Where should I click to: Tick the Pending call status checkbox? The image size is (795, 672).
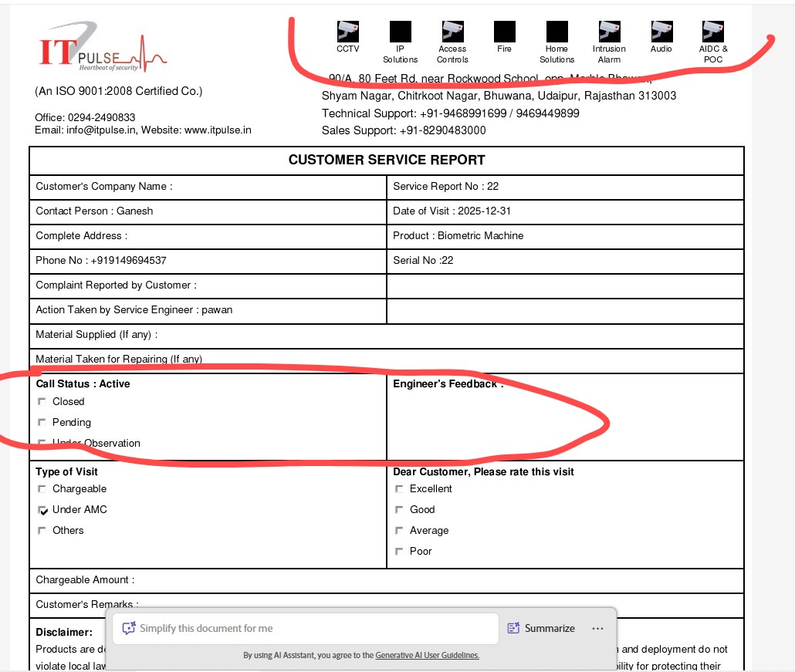42,422
